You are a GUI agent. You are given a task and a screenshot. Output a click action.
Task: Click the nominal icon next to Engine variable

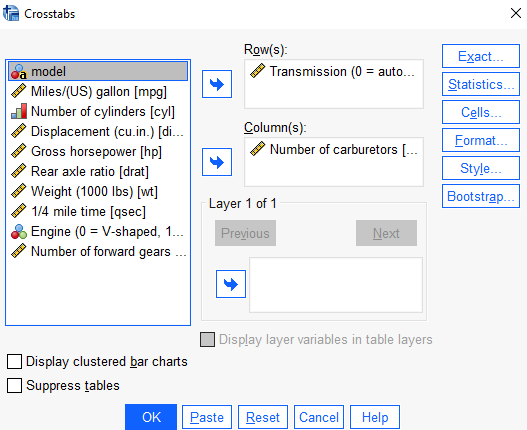pos(18,232)
